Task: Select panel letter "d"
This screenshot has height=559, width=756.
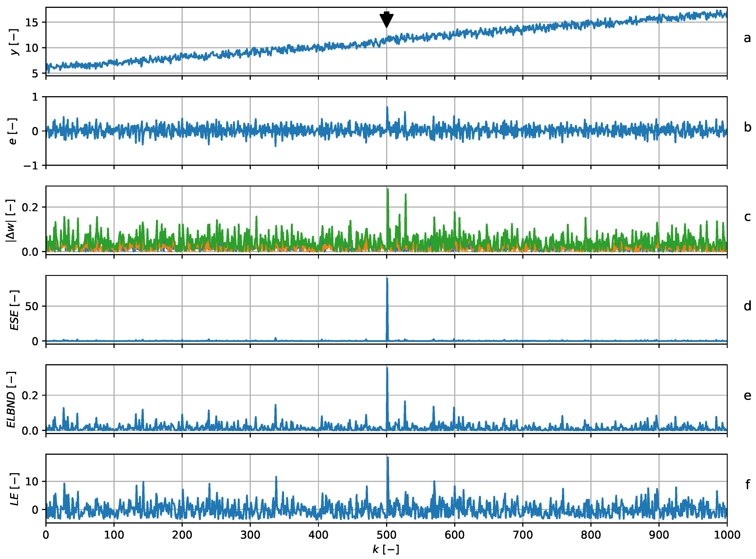Action: coord(747,306)
